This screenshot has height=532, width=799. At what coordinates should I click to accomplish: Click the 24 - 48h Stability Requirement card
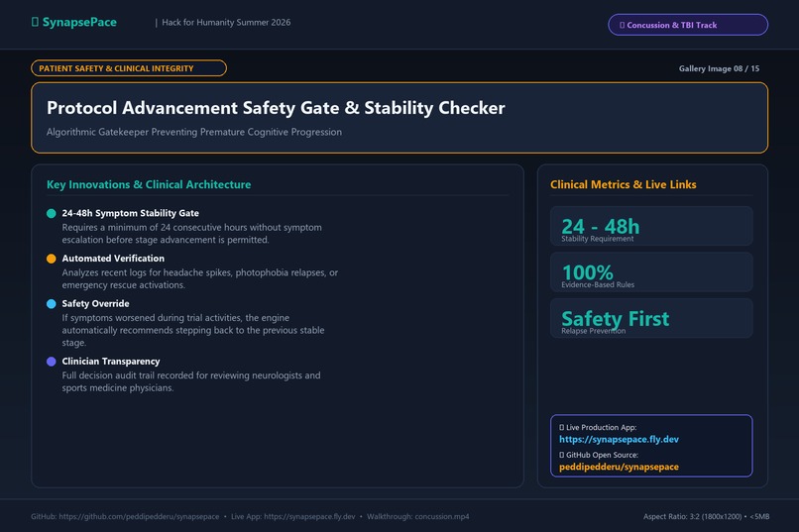[651, 226]
